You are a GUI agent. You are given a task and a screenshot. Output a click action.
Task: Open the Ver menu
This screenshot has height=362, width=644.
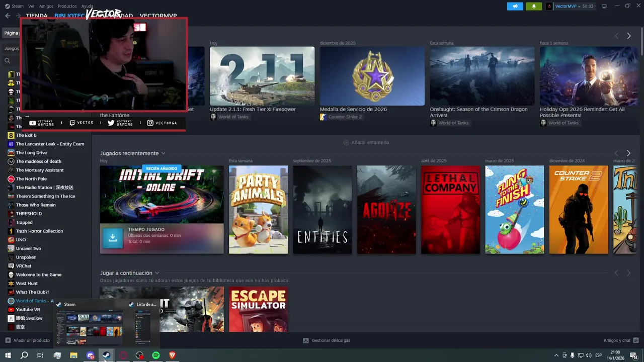pos(32,6)
